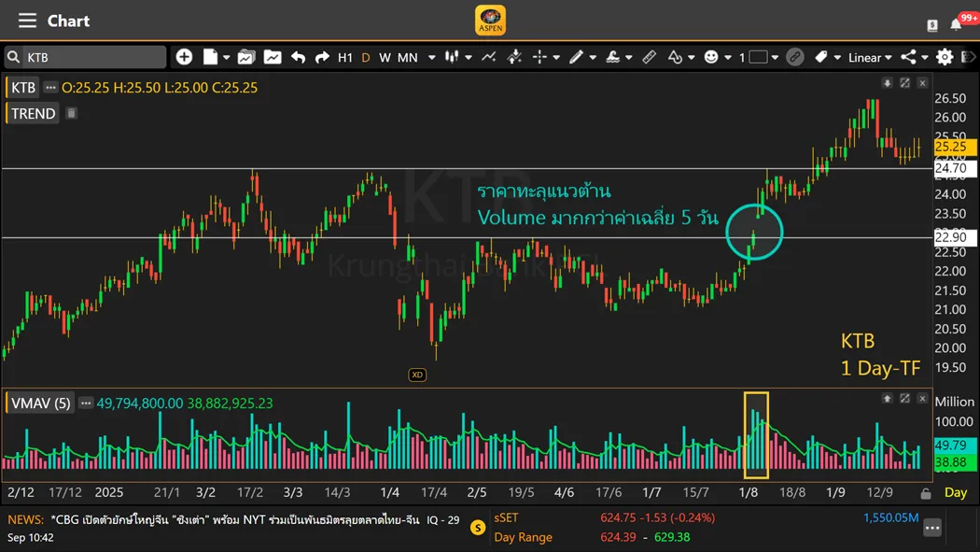Delete the TREND indicator with trash icon
Image resolution: width=980 pixels, height=552 pixels.
tap(71, 113)
